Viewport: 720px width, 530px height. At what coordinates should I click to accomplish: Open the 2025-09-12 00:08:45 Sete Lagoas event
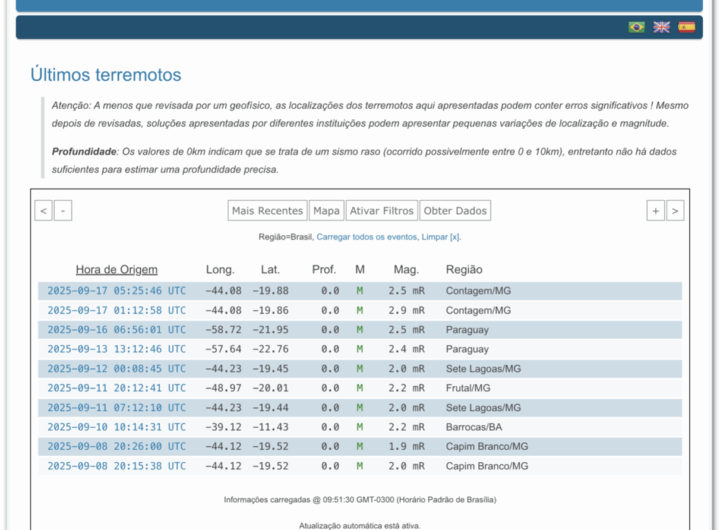pyautogui.click(x=116, y=369)
